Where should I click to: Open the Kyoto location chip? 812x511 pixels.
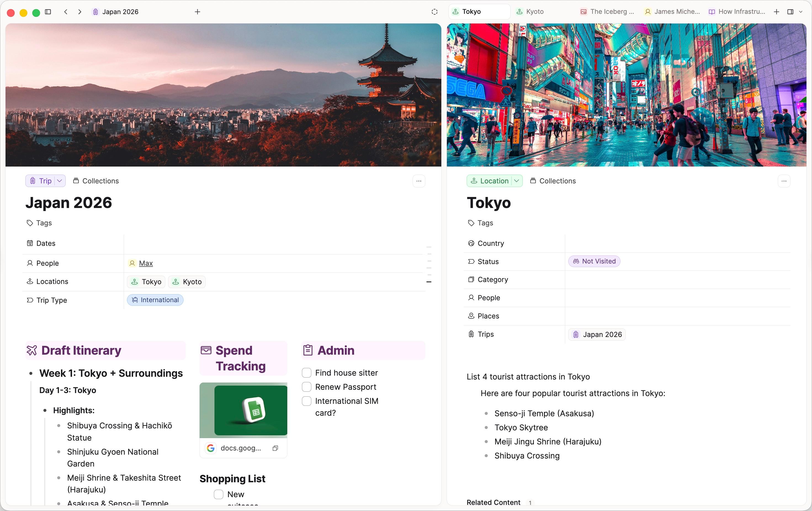click(187, 282)
